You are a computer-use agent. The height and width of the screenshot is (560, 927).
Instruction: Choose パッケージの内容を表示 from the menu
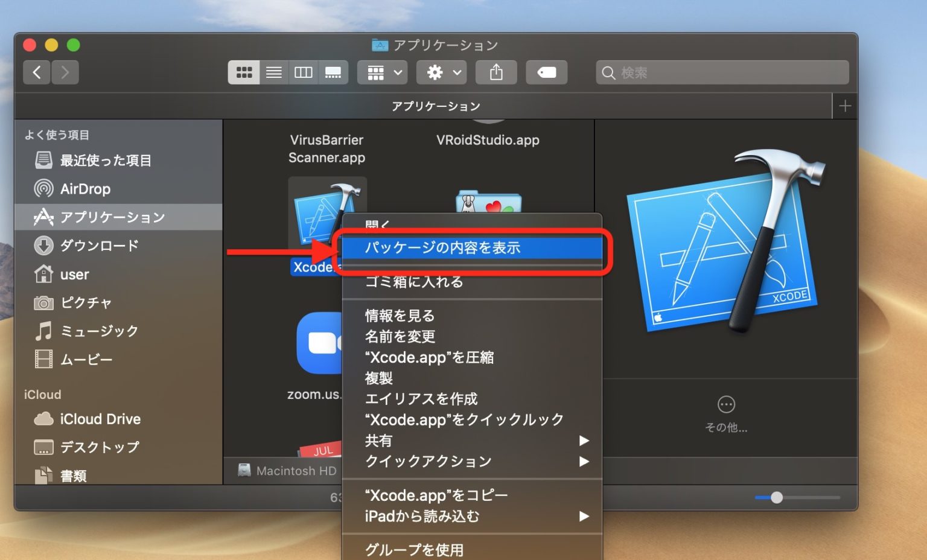click(x=444, y=247)
